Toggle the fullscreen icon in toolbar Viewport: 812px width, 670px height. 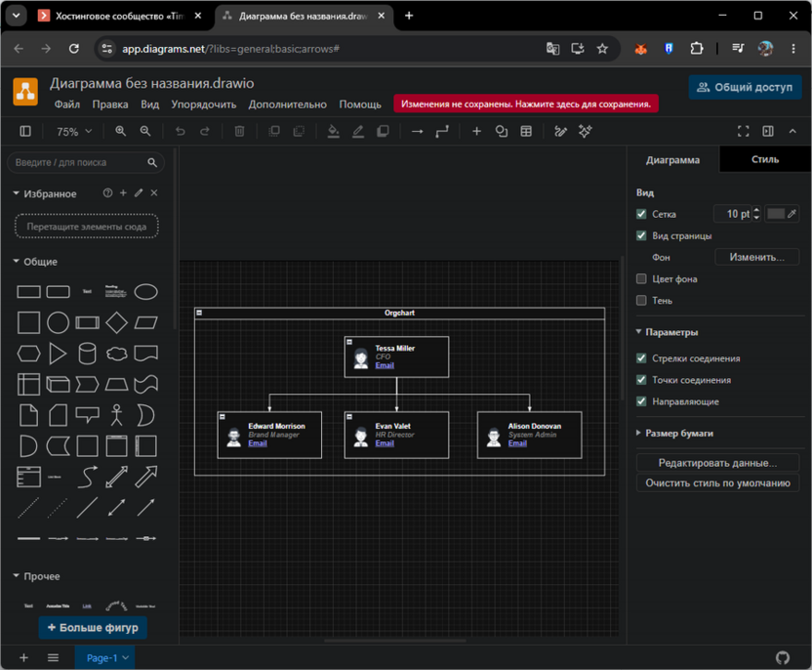point(743,131)
